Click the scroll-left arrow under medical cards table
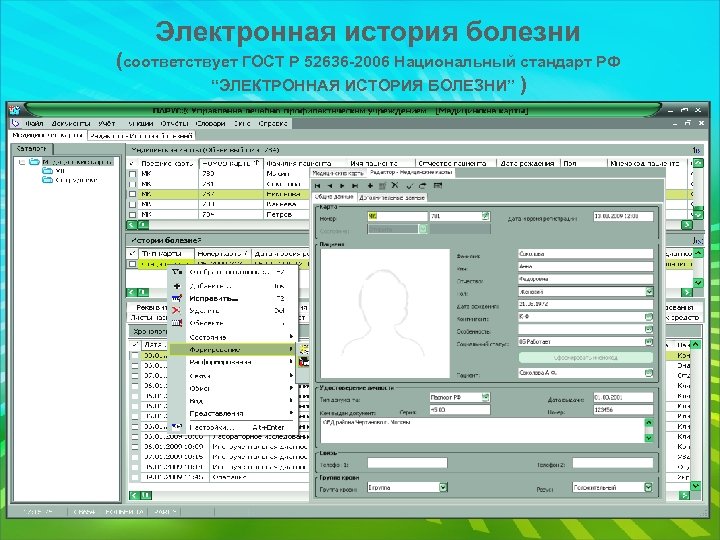Screen dimensions: 720x540 pyautogui.click(x=132, y=225)
